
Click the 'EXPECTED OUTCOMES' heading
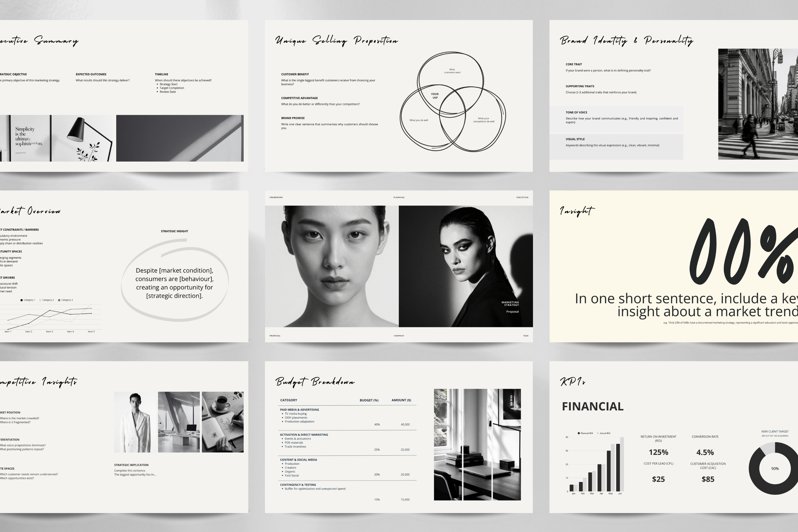[91, 74]
